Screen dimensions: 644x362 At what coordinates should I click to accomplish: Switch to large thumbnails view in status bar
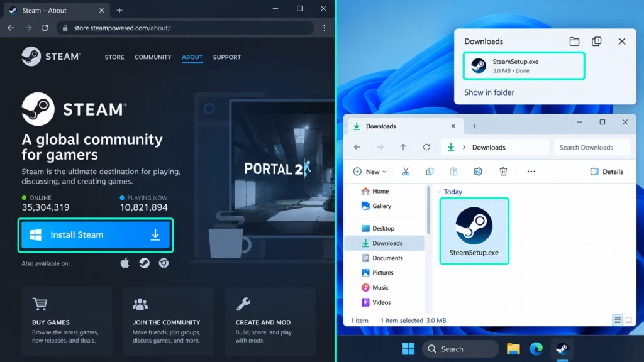pyautogui.click(x=629, y=320)
